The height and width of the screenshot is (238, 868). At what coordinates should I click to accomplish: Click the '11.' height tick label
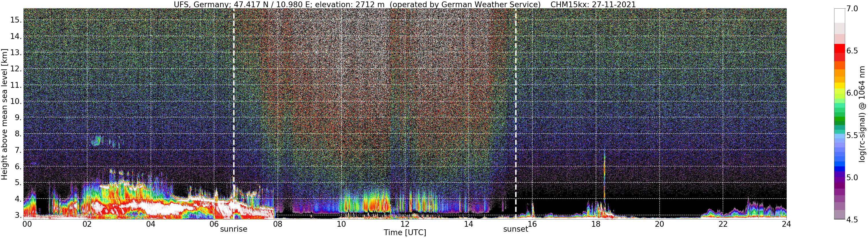pos(16,85)
